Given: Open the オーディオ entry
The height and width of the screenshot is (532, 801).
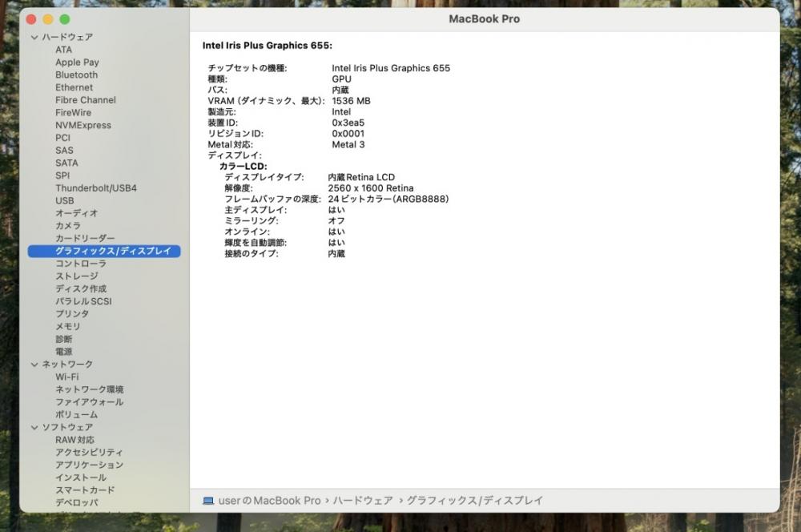Looking at the screenshot, I should click(x=77, y=213).
